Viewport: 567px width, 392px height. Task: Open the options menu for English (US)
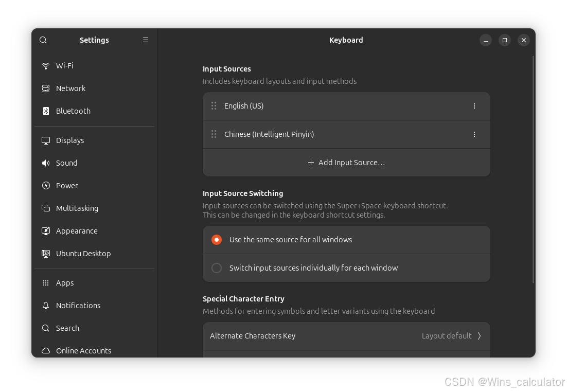(474, 106)
